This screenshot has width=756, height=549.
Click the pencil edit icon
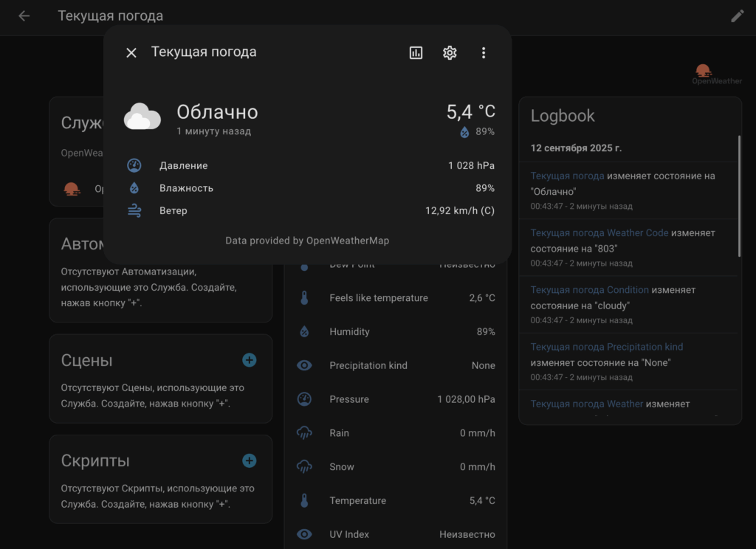[x=737, y=16]
